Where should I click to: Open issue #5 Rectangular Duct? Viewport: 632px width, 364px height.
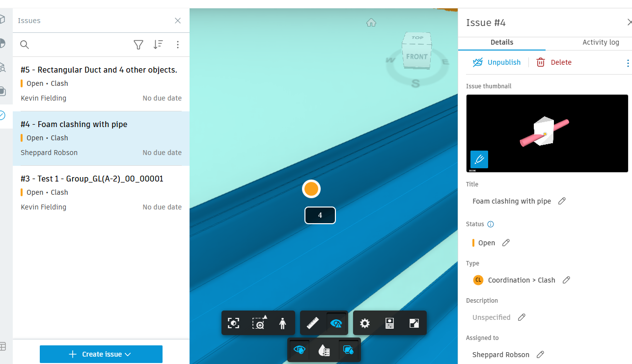click(101, 84)
